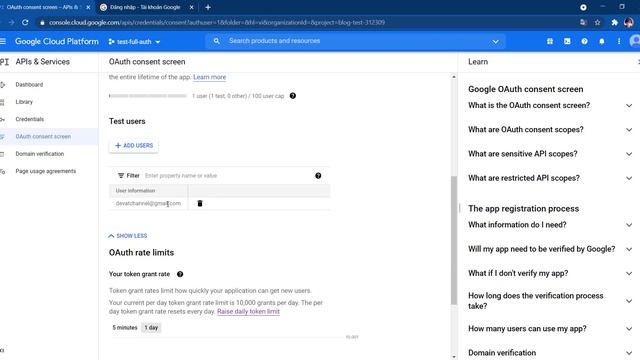Viewport: 640px width, 360px height.
Task: Click the search products and resources field
Action: pos(355,41)
